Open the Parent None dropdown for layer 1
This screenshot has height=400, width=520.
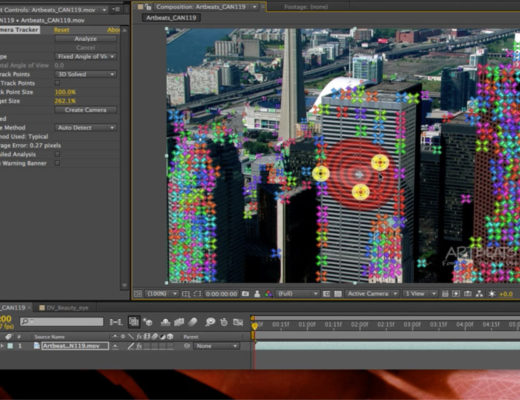tap(216, 346)
